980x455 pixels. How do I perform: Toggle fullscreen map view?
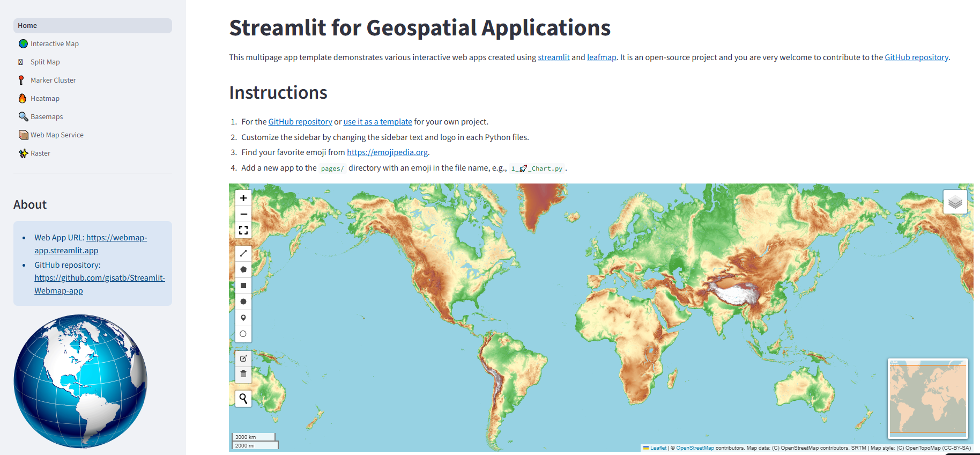243,230
